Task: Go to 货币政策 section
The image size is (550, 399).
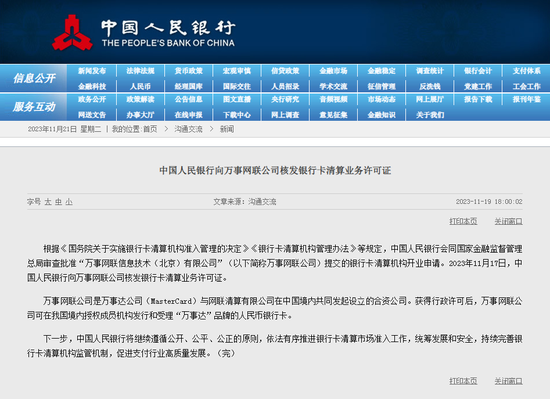Action: pos(189,71)
